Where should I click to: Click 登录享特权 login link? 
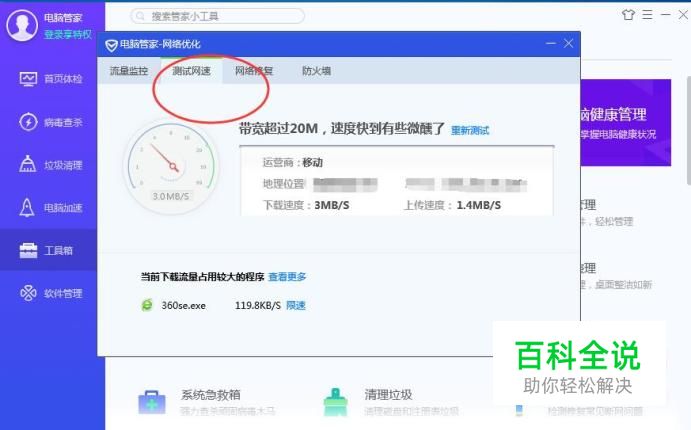68,34
